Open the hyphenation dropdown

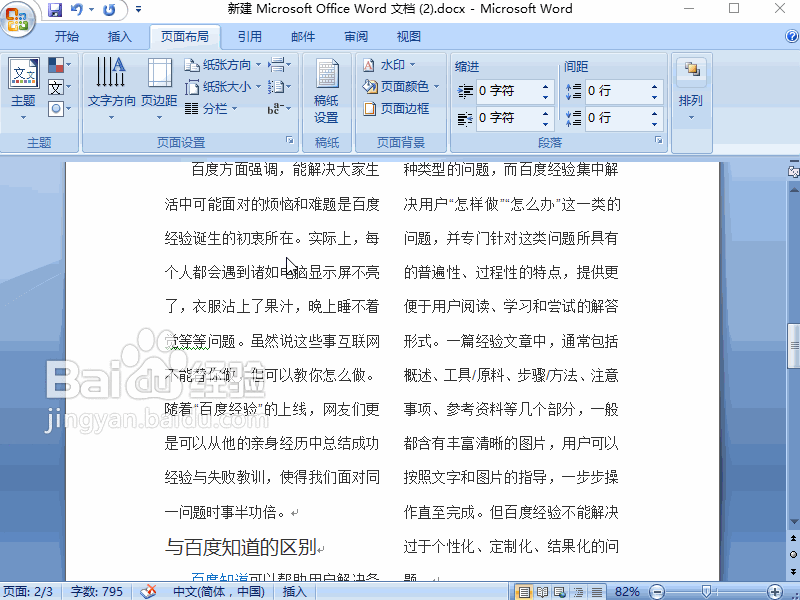279,109
